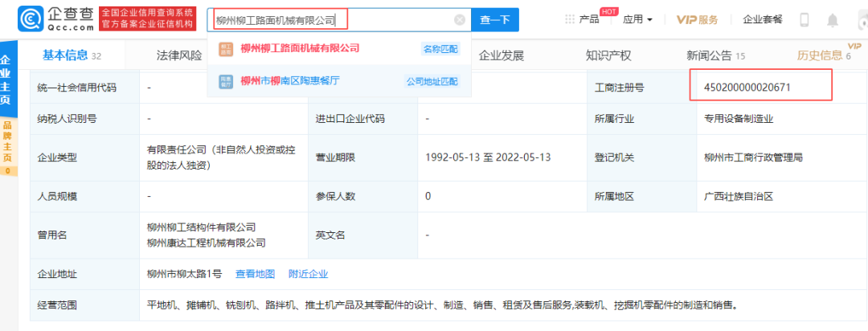Click former name 柳州康达工程机械有限公司
The height and width of the screenshot is (331, 868).
click(x=207, y=243)
